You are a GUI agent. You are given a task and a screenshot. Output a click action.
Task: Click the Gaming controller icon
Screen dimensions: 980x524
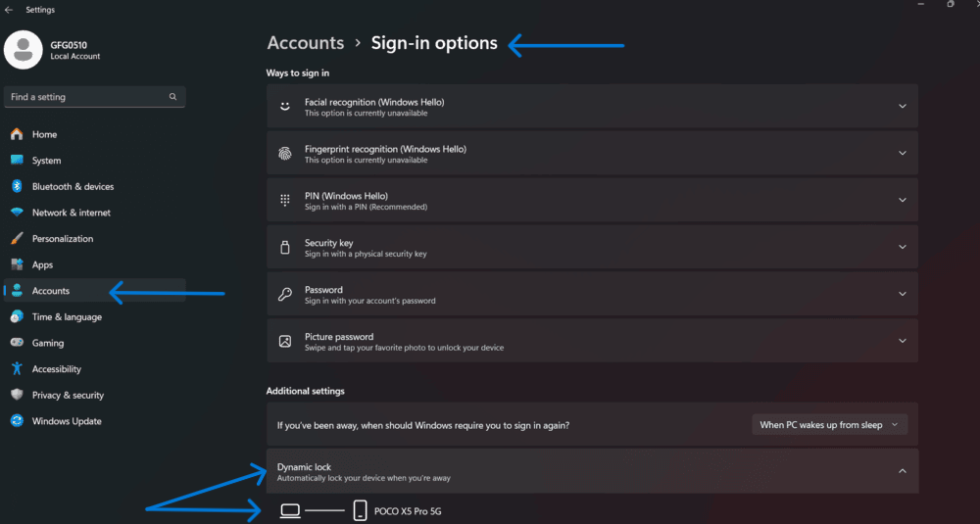17,343
